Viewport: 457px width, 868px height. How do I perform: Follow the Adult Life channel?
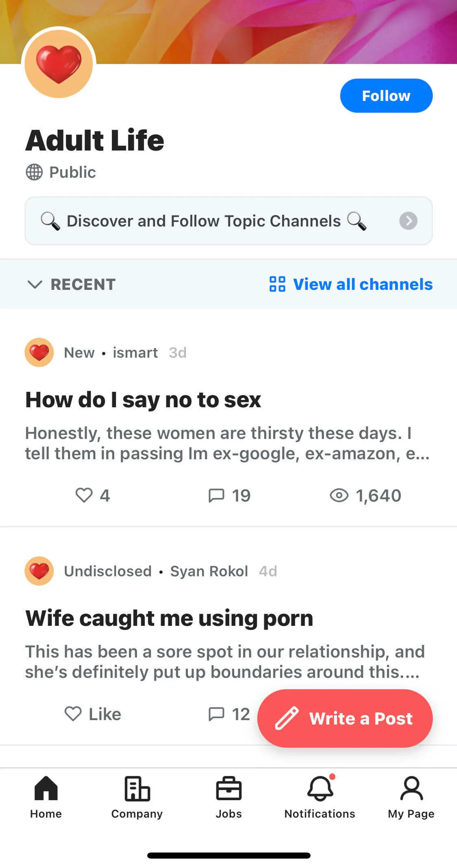click(x=386, y=96)
